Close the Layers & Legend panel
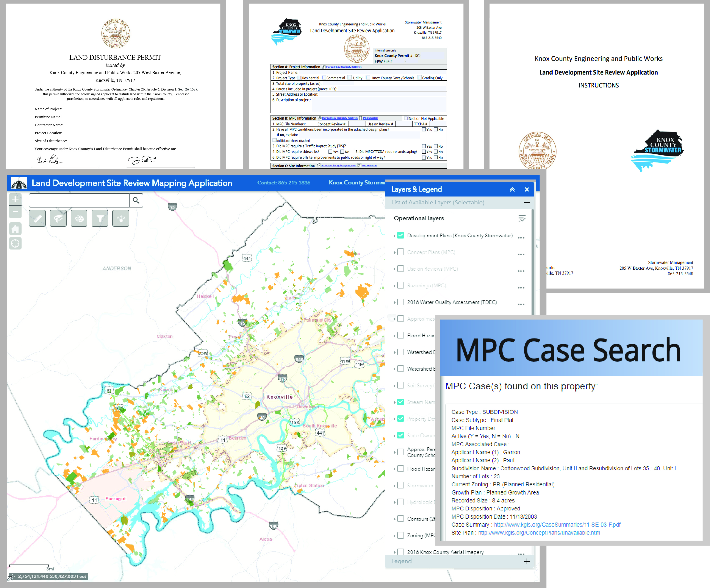710x588 pixels. point(527,190)
